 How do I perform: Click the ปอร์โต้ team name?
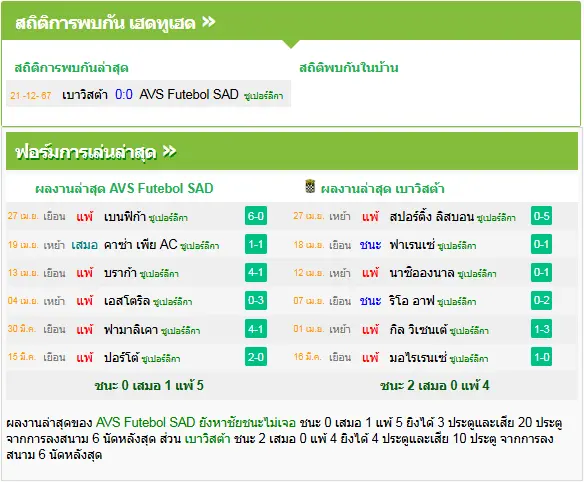tap(121, 358)
